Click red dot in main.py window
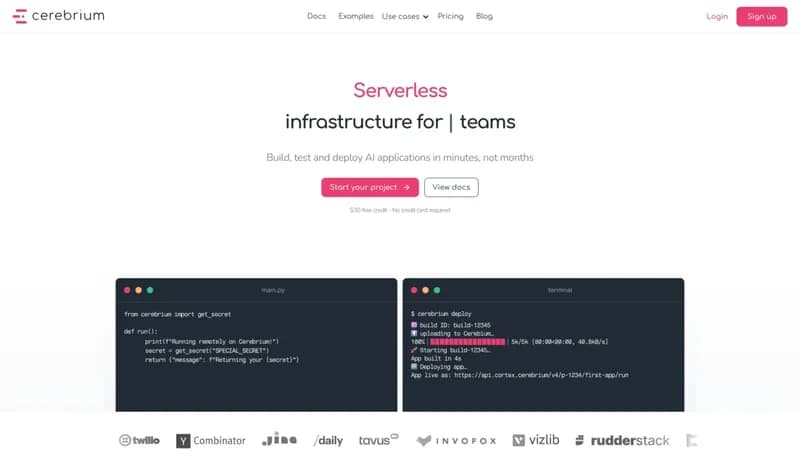This screenshot has height=458, width=800. coord(127,290)
